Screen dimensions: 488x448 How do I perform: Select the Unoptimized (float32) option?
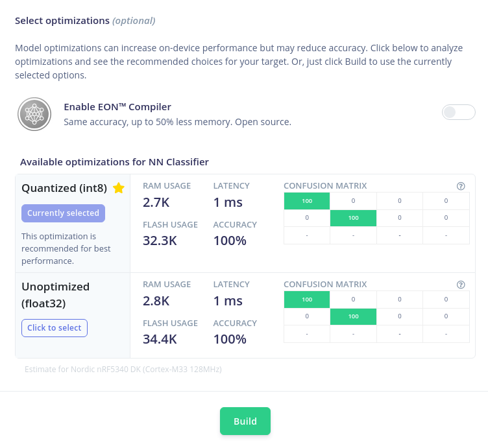tap(55, 328)
